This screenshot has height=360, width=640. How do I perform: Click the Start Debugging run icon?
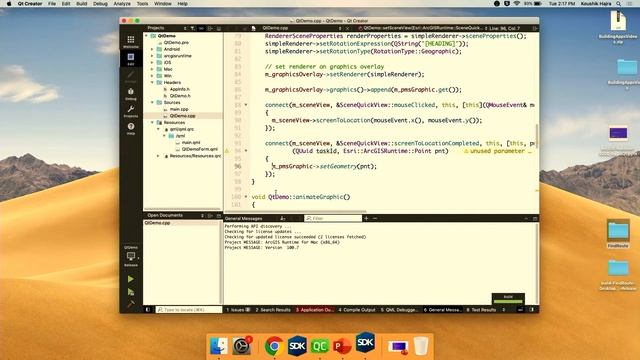[131, 292]
